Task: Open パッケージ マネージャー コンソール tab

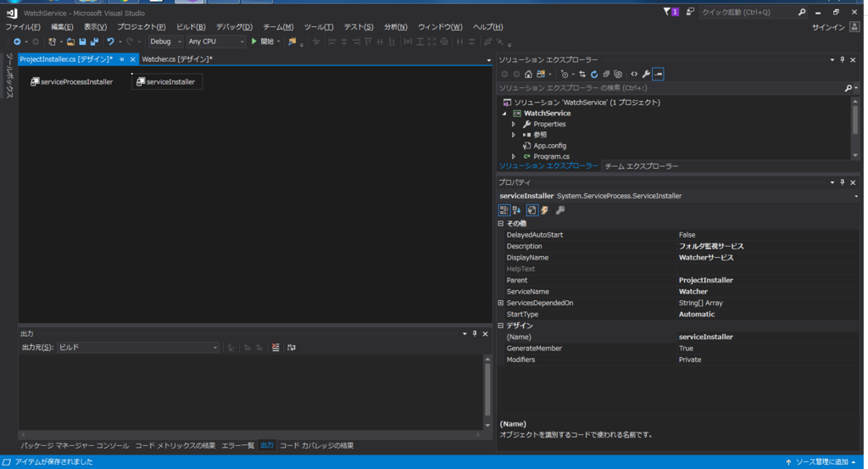Action: (75, 446)
